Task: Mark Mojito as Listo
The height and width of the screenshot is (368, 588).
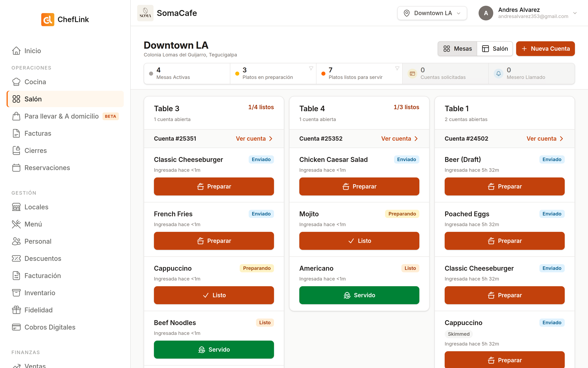Action: pos(359,241)
